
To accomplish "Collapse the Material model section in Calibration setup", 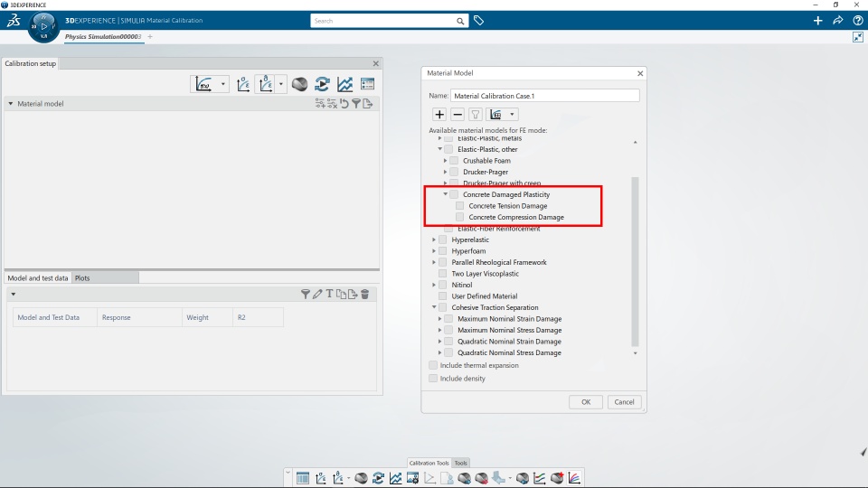I will click(11, 103).
